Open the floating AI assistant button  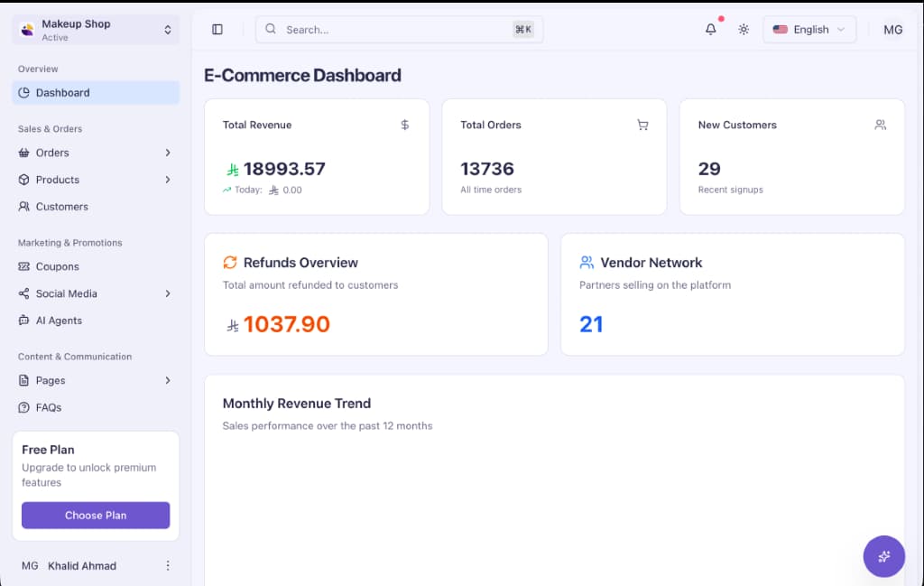click(883, 556)
